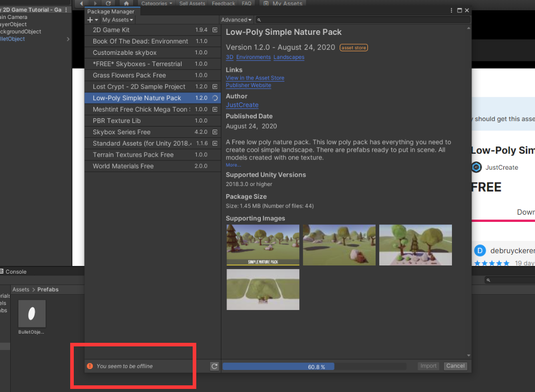Screen dimensions: 535x392
Task: Switch to the Package Manager tab
Action: (x=112, y=11)
